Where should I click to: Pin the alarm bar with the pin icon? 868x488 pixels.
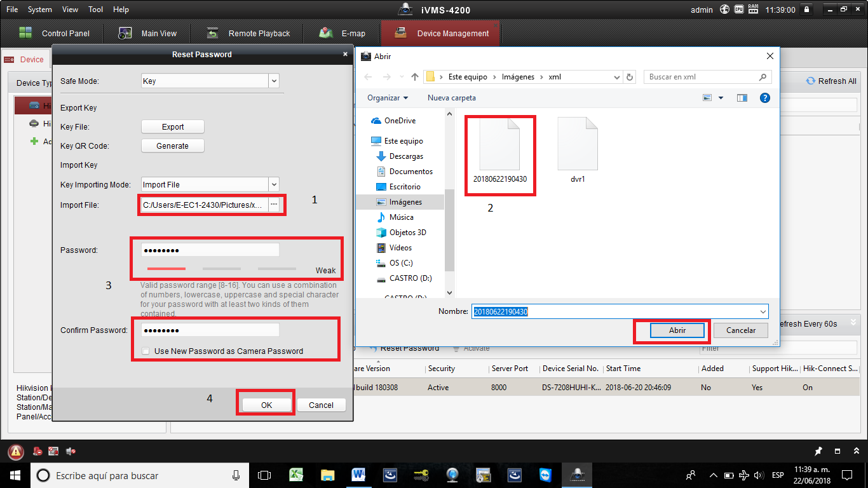pyautogui.click(x=819, y=451)
